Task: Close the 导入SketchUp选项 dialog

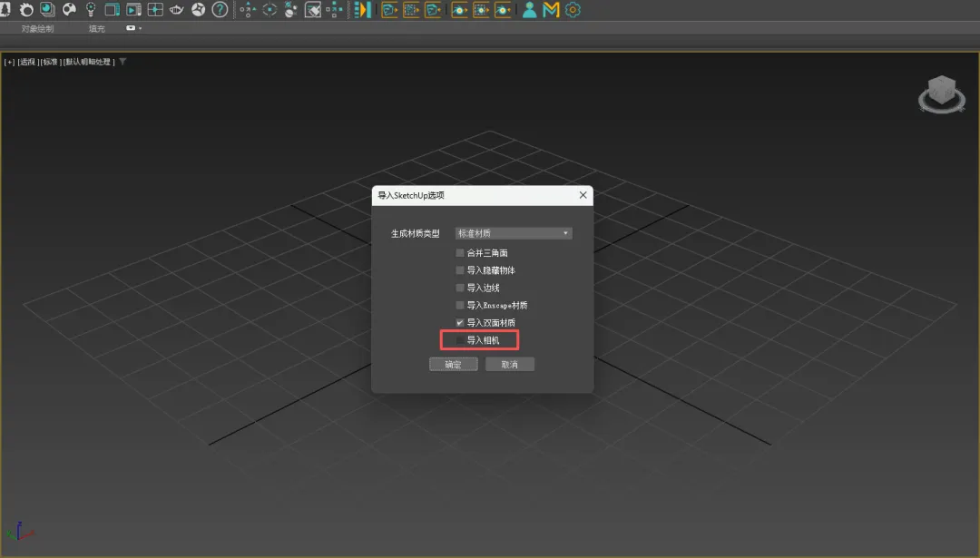Action: pyautogui.click(x=583, y=195)
